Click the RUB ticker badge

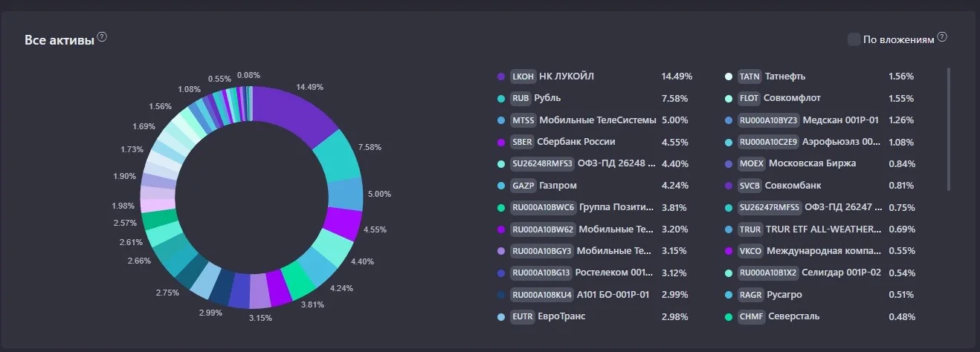pyautogui.click(x=520, y=98)
